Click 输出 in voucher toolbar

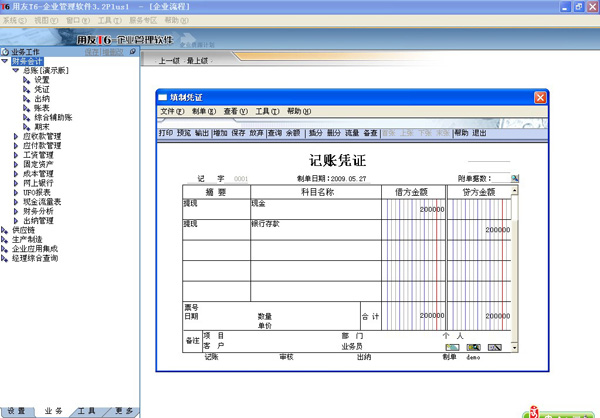tap(202, 133)
